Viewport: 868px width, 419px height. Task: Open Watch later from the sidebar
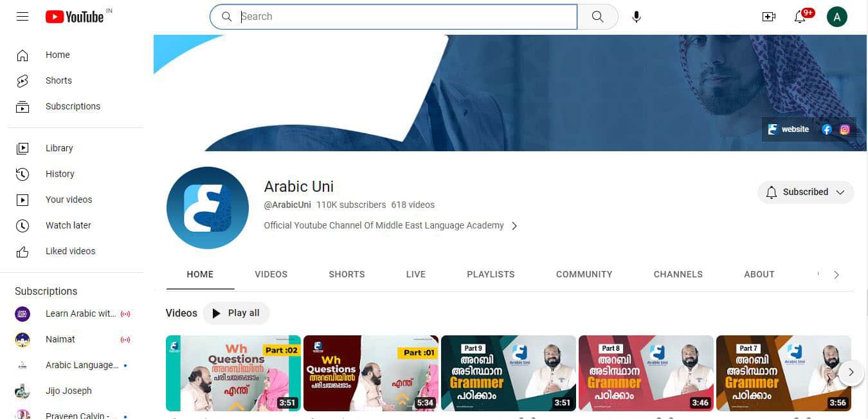[68, 225]
